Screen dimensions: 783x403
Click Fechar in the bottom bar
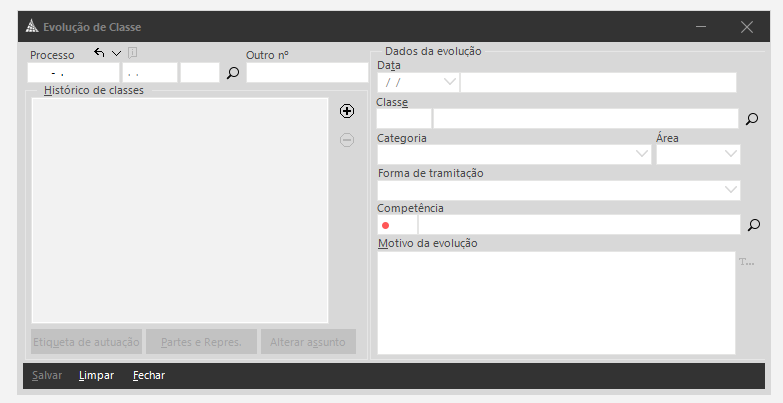point(149,376)
